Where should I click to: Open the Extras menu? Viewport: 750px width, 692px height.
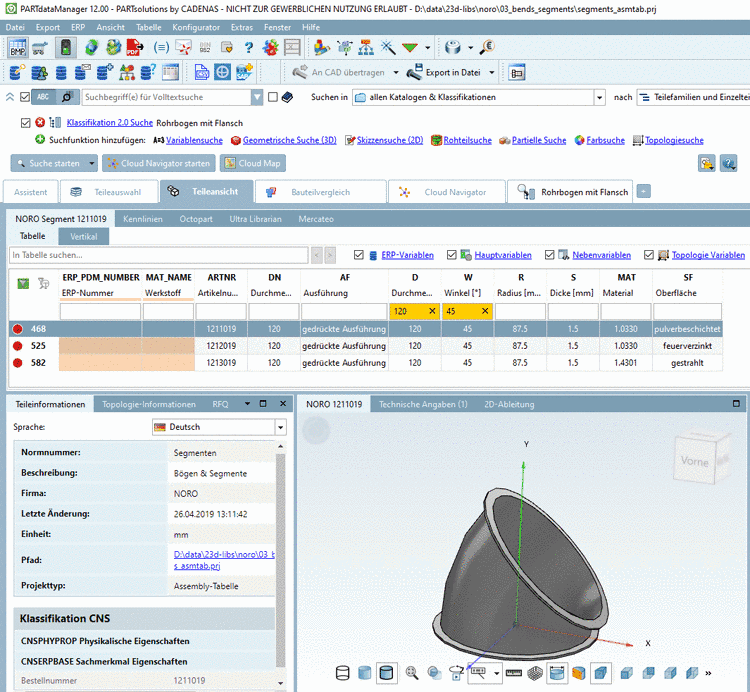[x=242, y=27]
